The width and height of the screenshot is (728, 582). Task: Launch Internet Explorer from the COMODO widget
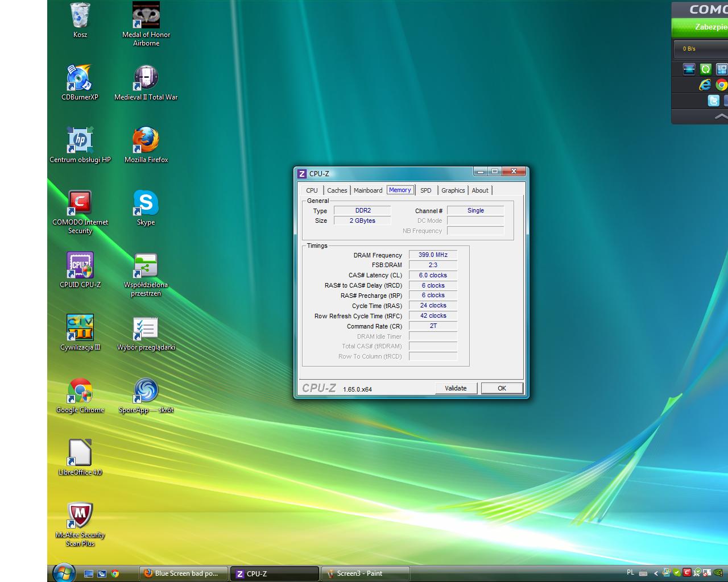705,84
